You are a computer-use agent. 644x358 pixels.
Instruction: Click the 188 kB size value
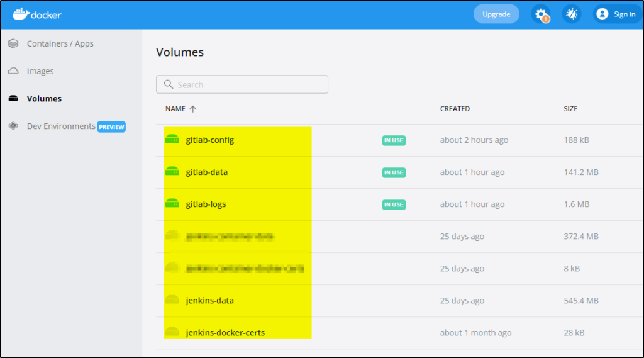tap(576, 140)
